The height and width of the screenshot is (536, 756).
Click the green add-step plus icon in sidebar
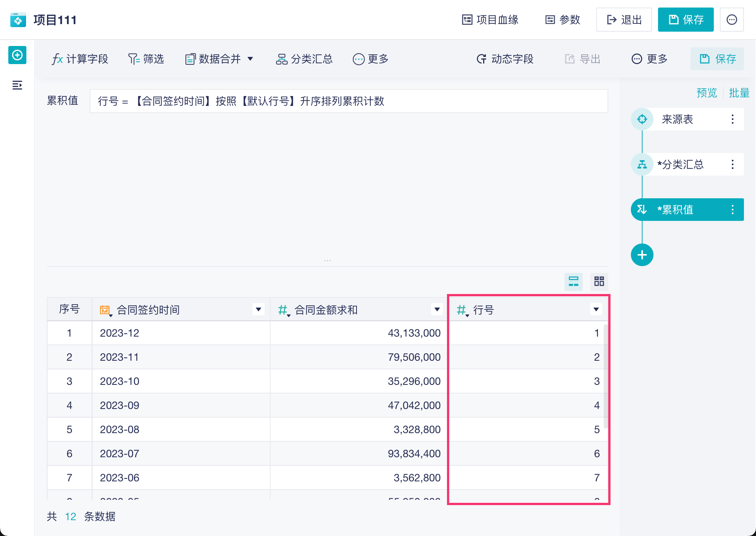tap(17, 55)
